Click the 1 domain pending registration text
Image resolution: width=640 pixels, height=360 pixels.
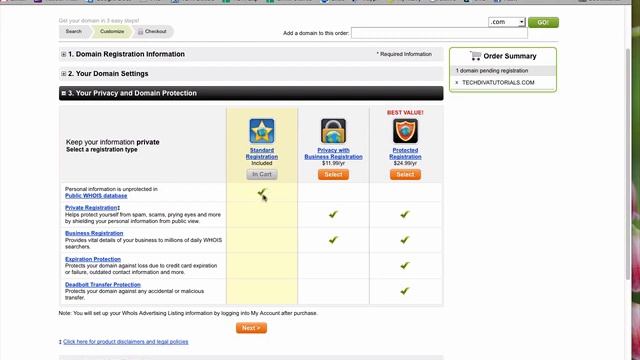491,71
